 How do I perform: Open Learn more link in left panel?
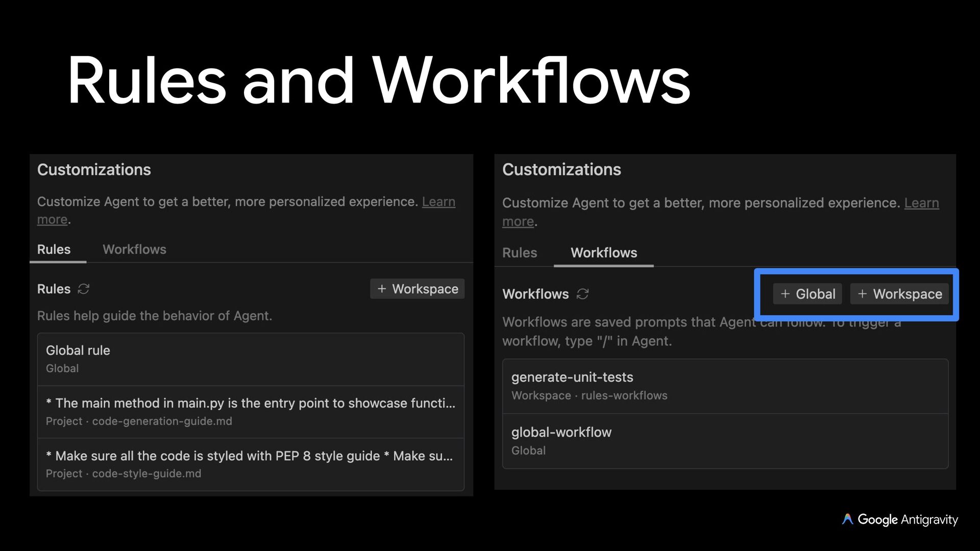[438, 202]
